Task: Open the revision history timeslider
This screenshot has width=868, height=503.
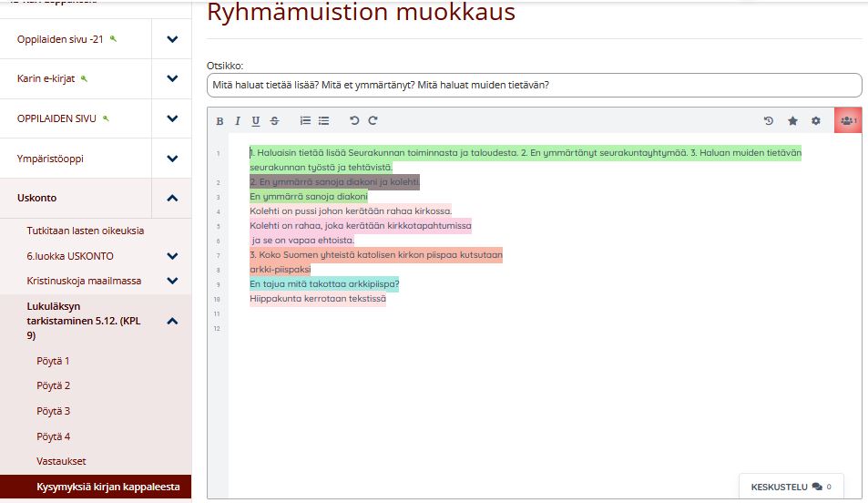Action: [769, 121]
